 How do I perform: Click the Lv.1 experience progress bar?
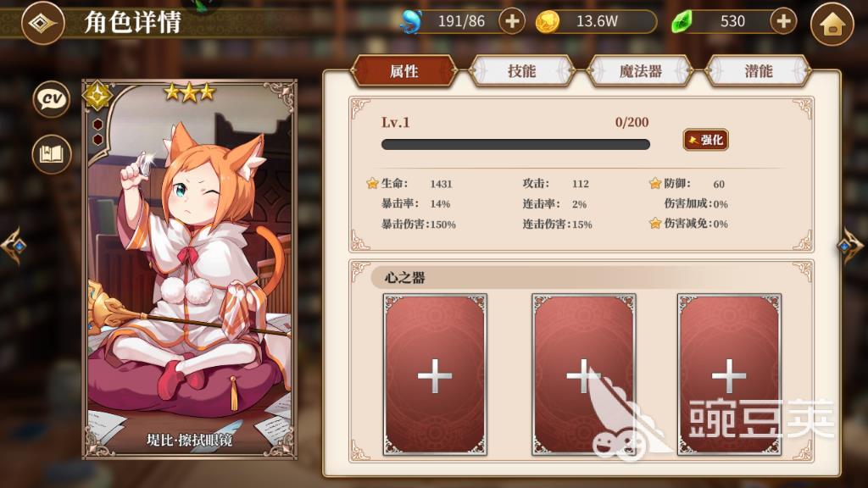515,145
